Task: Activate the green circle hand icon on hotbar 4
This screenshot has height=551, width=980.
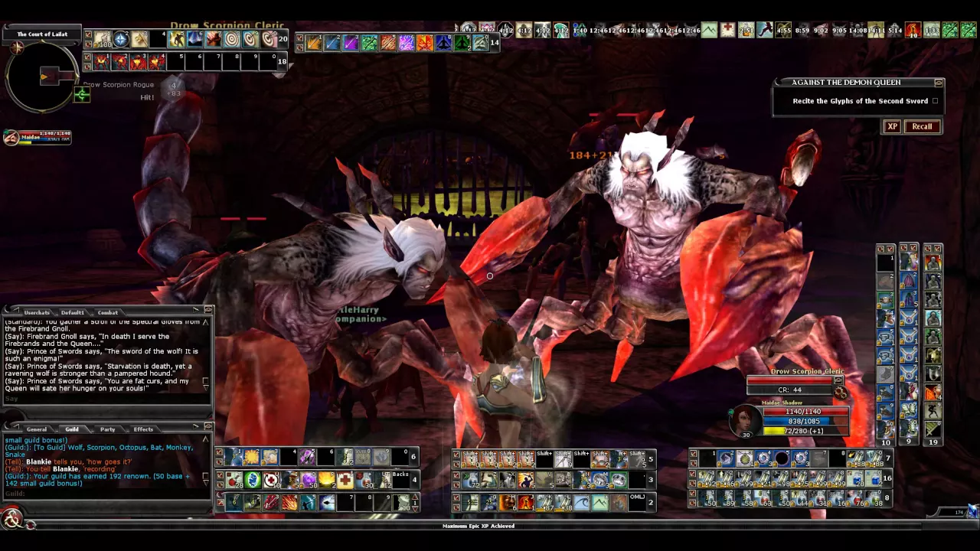Action: pos(253,480)
